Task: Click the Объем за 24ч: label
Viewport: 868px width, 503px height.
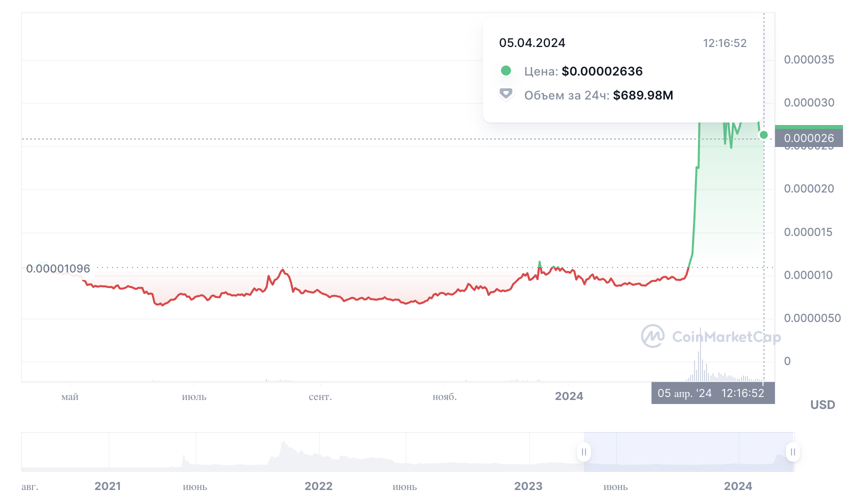Action: click(x=566, y=95)
